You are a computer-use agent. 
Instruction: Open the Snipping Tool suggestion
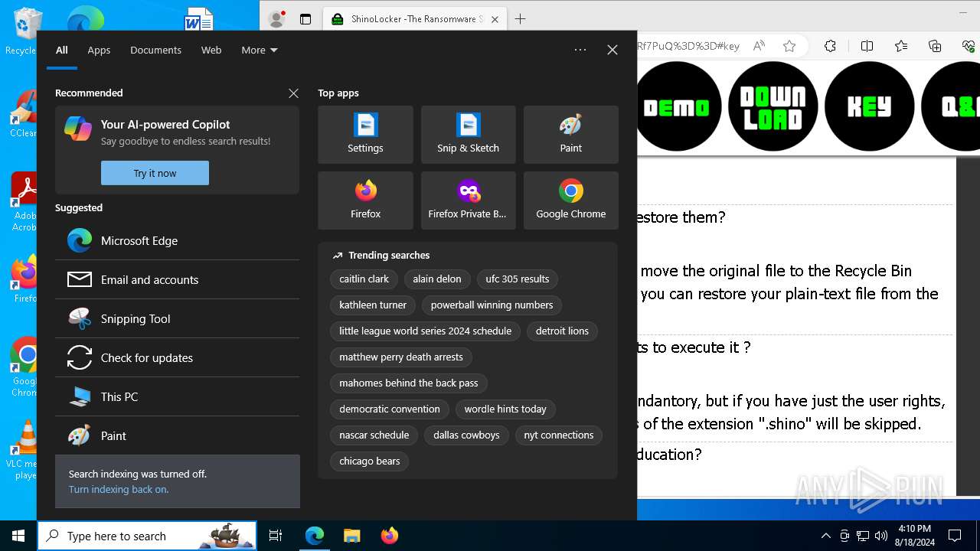coord(177,318)
